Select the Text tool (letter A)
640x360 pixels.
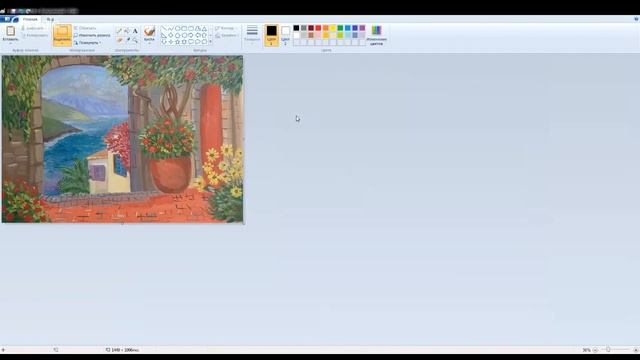point(135,31)
